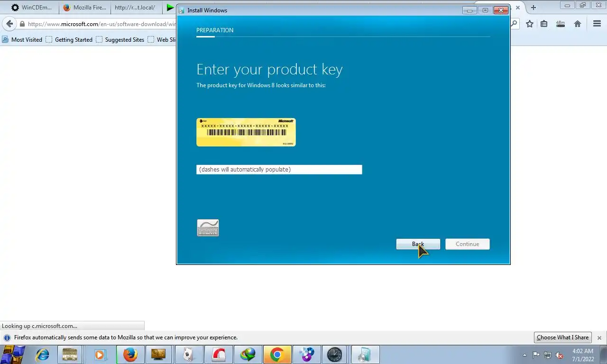Open the taskbar clock showing 4:02 AM
Image resolution: width=607 pixels, height=364 pixels.
point(583,355)
